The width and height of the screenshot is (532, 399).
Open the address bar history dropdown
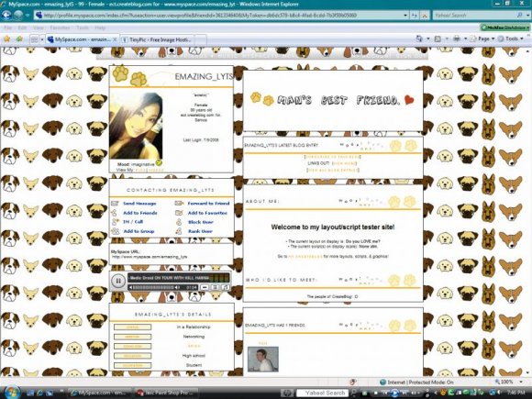[x=405, y=16]
